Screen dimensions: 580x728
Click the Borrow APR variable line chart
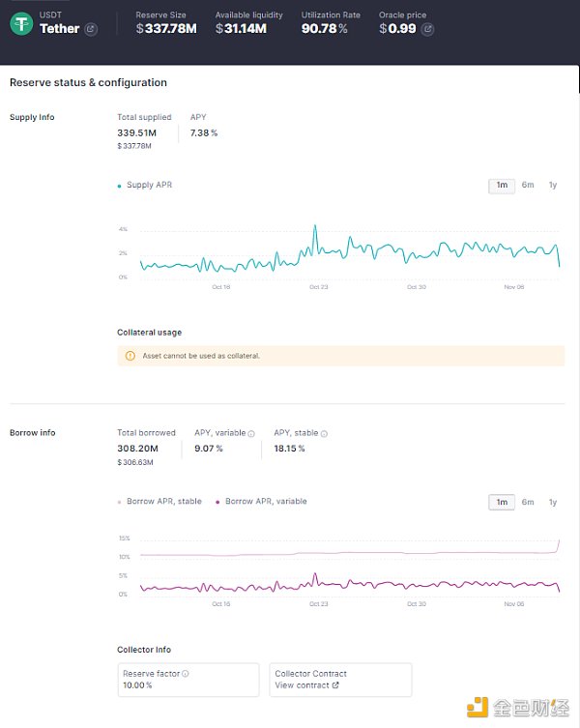tap(350, 585)
